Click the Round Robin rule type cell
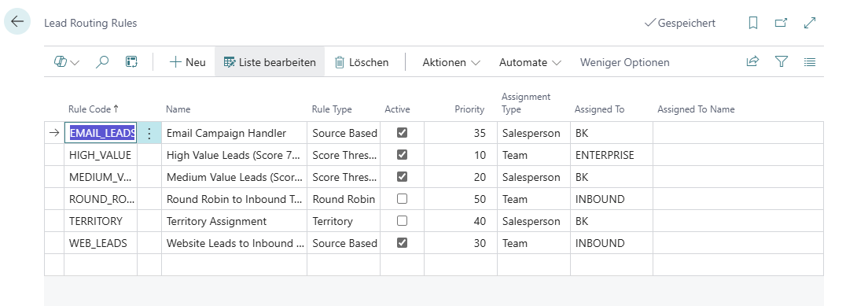The image size is (868, 306). coord(344,199)
